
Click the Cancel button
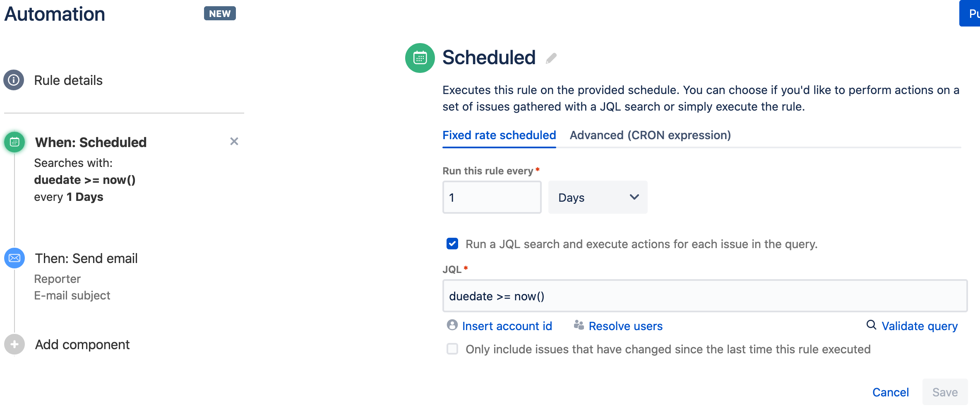pyautogui.click(x=891, y=392)
